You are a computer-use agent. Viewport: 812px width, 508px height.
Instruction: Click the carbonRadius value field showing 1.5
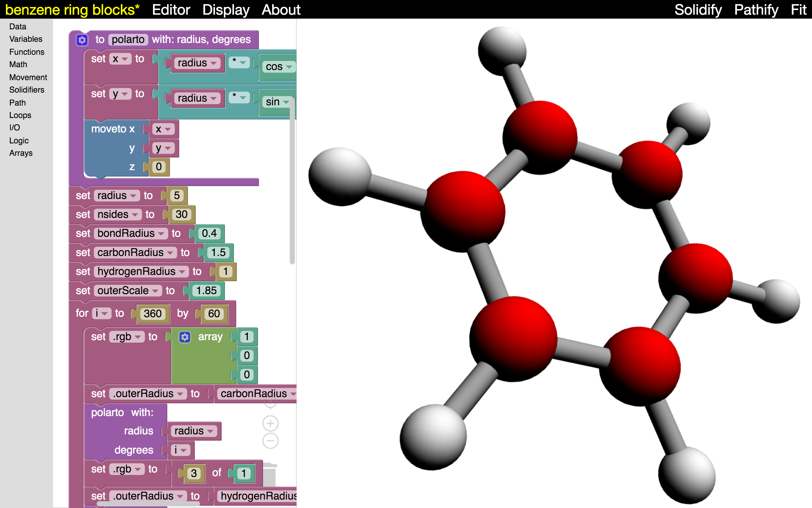click(219, 253)
